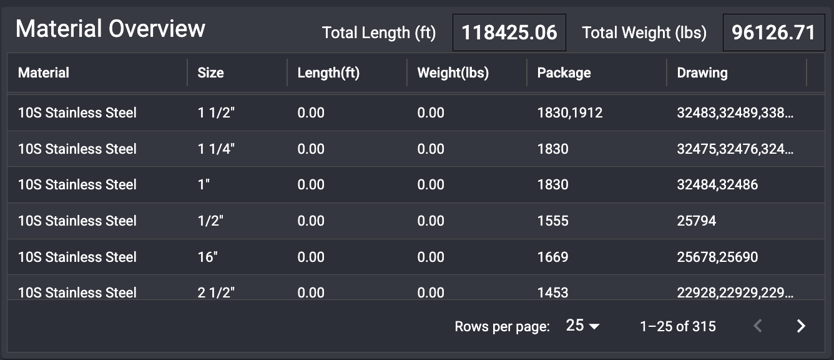Click package cell 1453

pos(553,292)
